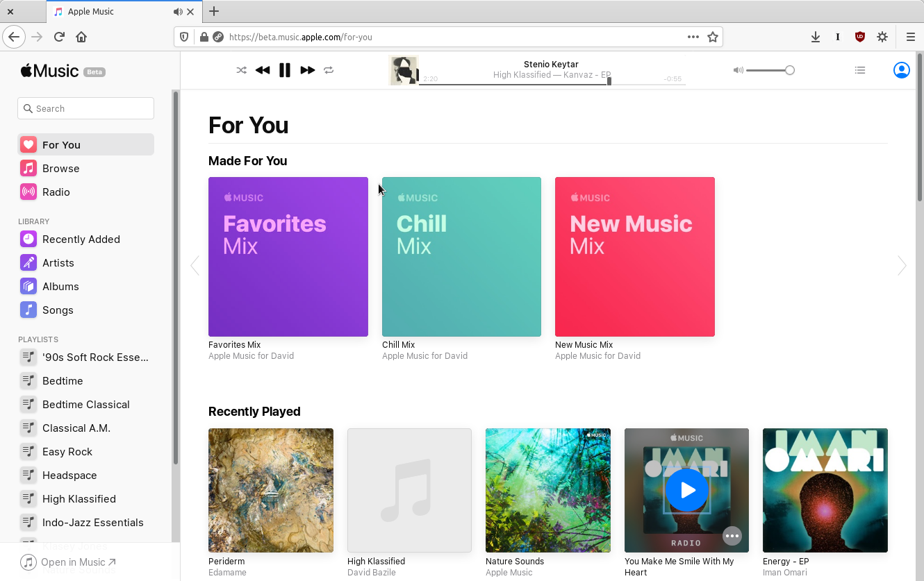The height and width of the screenshot is (581, 924).
Task: Pause the current song
Action: pos(285,70)
